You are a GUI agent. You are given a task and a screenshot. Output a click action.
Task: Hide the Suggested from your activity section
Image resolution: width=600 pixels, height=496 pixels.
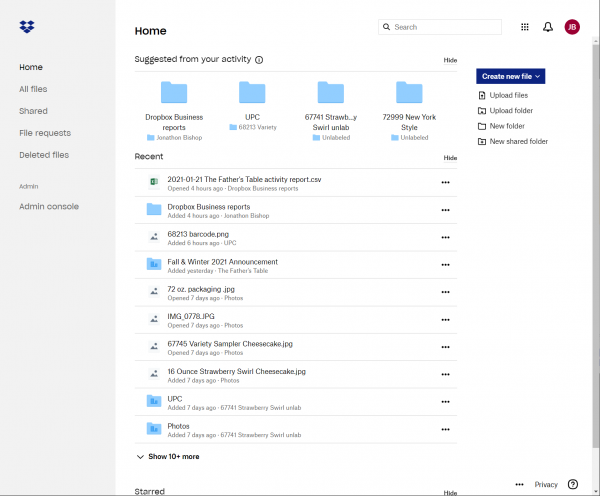(x=450, y=60)
